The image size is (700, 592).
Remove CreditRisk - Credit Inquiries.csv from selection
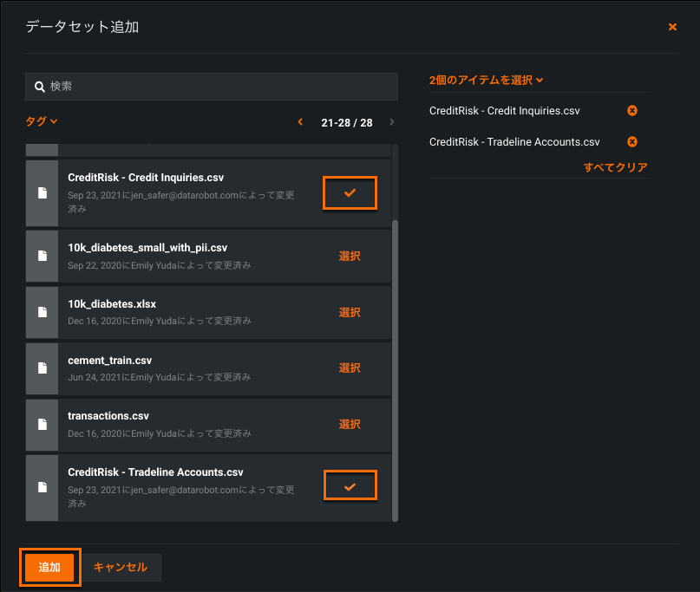(x=631, y=111)
